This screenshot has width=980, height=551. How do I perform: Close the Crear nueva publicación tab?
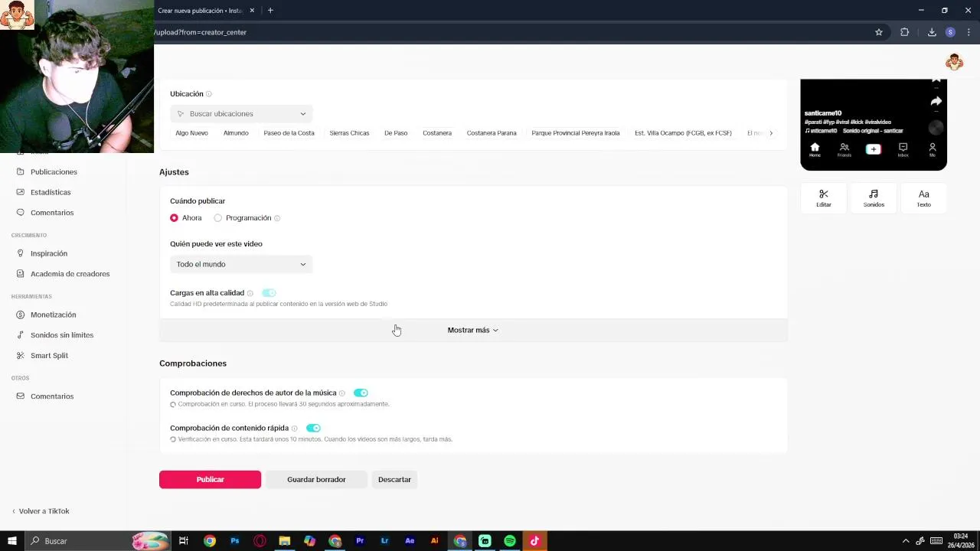pos(252,11)
